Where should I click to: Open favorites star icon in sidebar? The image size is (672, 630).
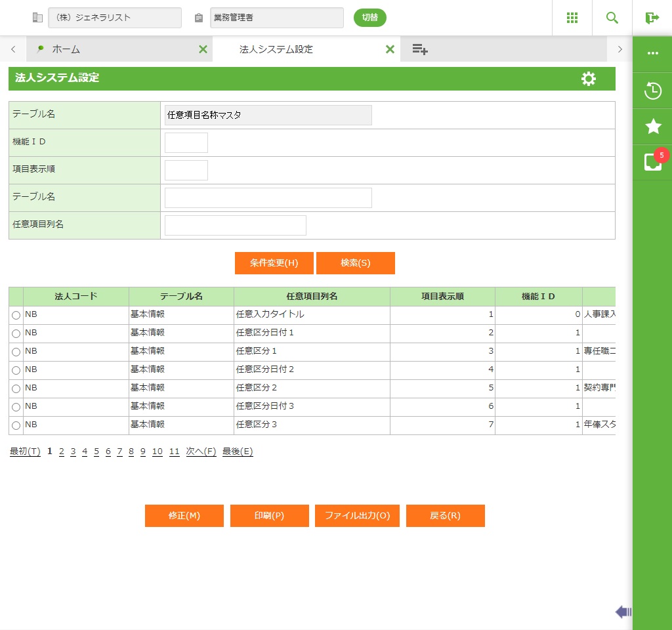(652, 127)
